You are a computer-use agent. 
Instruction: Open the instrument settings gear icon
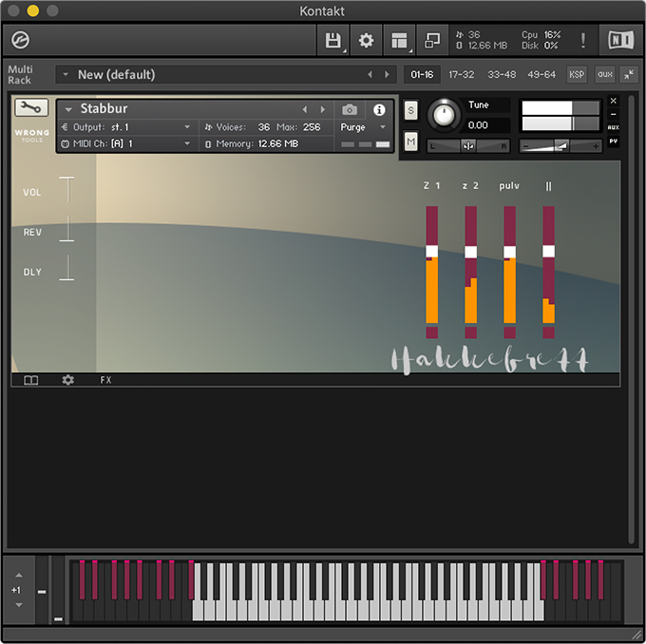68,380
